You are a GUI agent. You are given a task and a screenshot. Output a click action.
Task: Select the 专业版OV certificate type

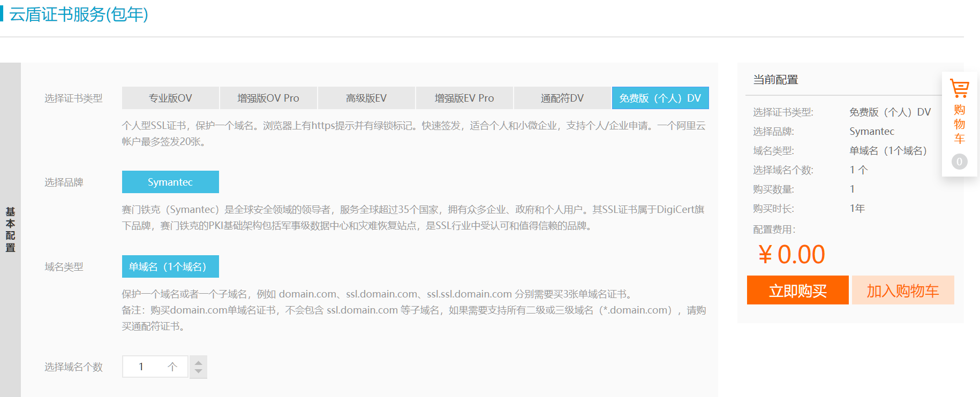pos(170,98)
